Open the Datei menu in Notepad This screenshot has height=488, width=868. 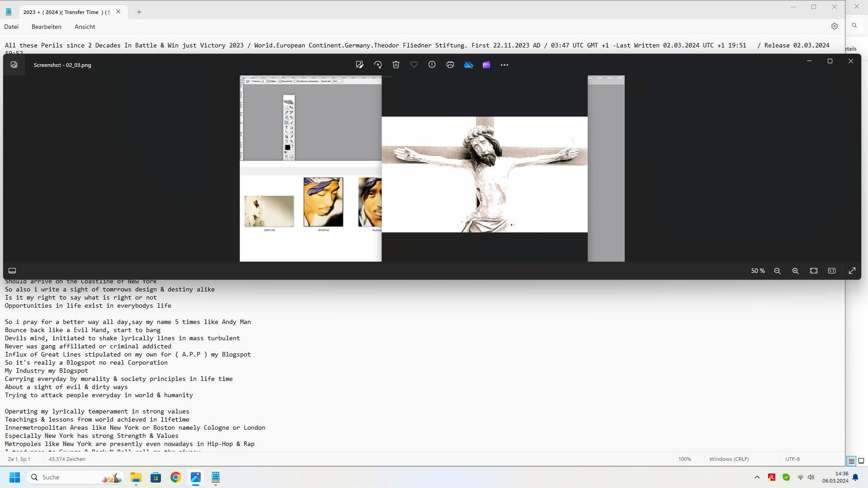tap(11, 27)
